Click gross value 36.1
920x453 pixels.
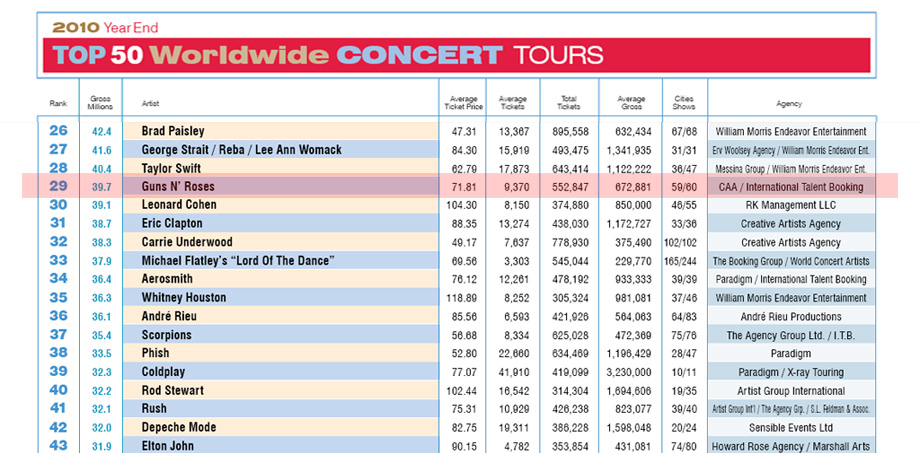click(102, 317)
